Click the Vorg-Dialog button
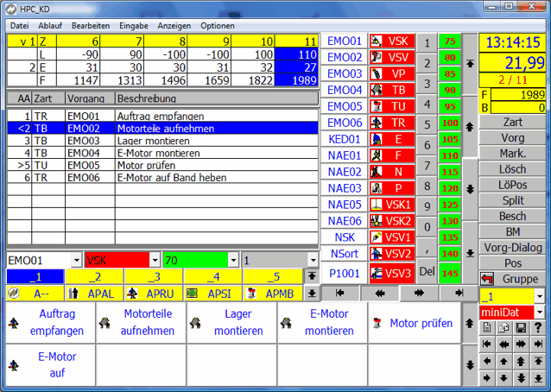 [513, 247]
